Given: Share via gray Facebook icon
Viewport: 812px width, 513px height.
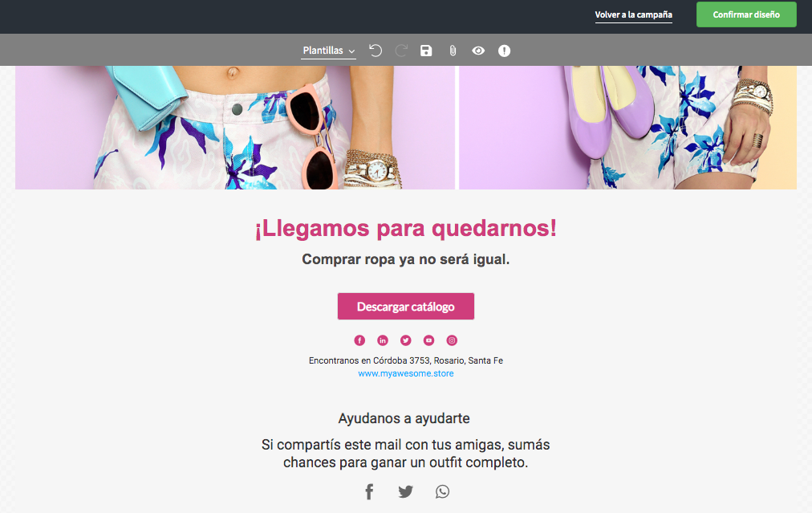Looking at the screenshot, I should coord(369,492).
